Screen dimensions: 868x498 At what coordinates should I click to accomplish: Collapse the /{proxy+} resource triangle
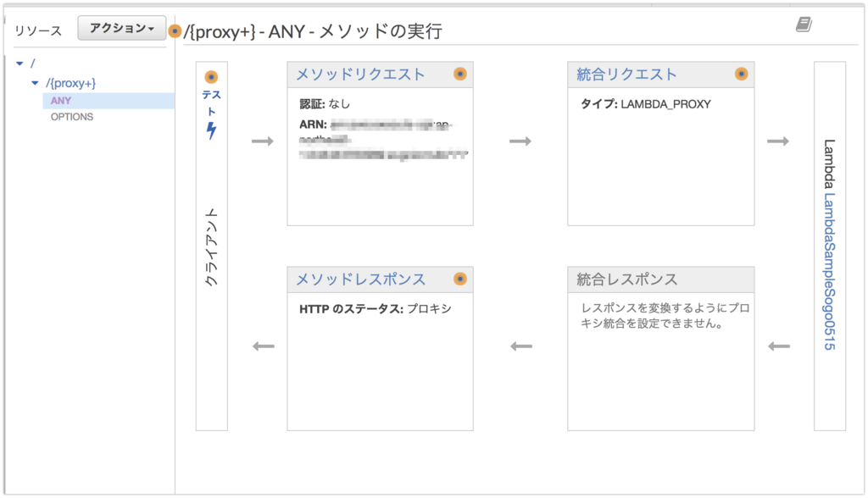tap(35, 83)
